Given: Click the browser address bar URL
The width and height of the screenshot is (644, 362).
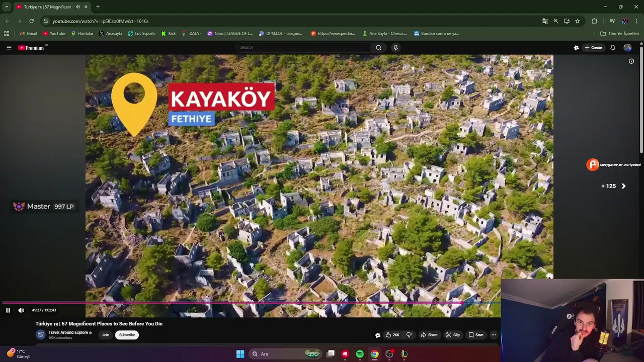Looking at the screenshot, I should coord(101,21).
